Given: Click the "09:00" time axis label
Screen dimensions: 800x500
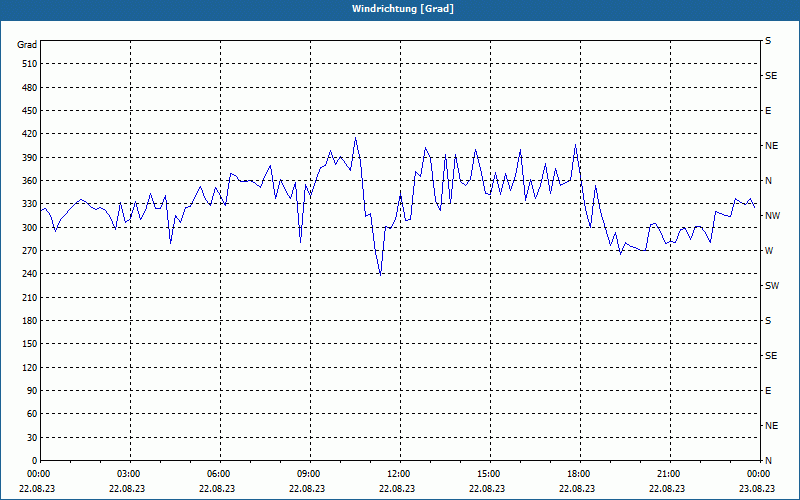Looking at the screenshot, I should coord(309,474).
